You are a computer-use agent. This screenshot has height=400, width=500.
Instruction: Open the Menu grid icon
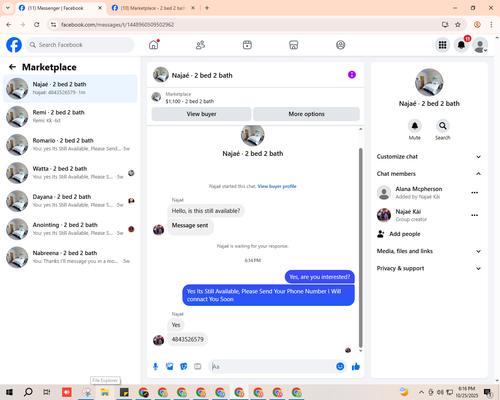point(442,45)
